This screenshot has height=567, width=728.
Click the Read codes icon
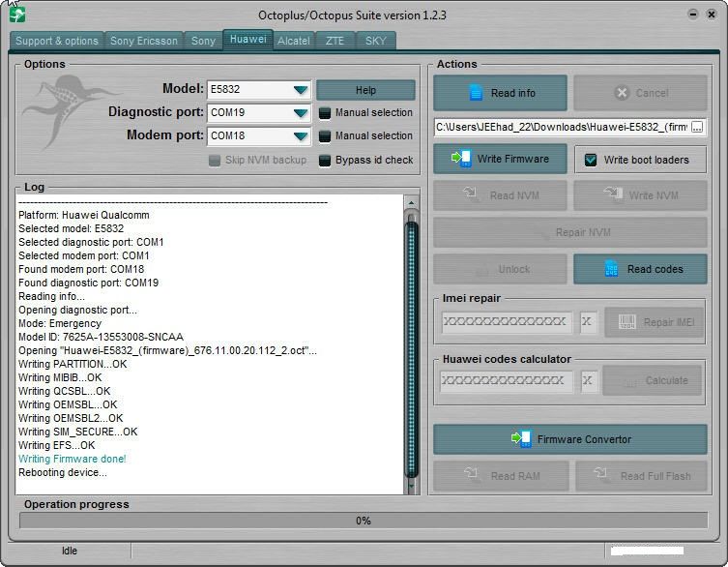(611, 269)
